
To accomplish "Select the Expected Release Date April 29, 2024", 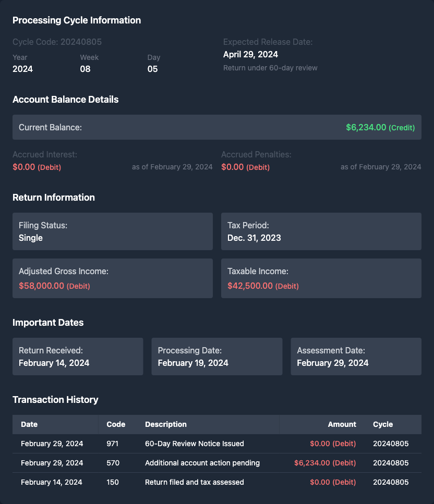I will [x=250, y=54].
